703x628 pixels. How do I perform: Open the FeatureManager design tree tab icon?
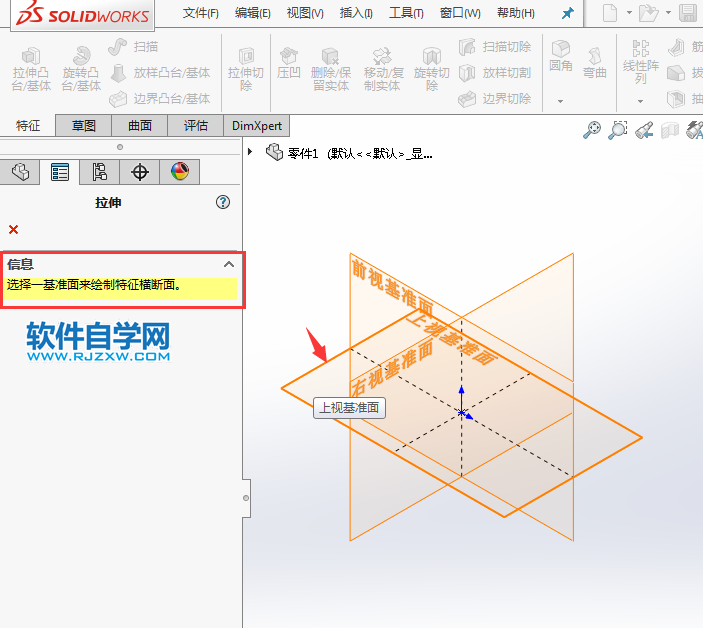(20, 172)
